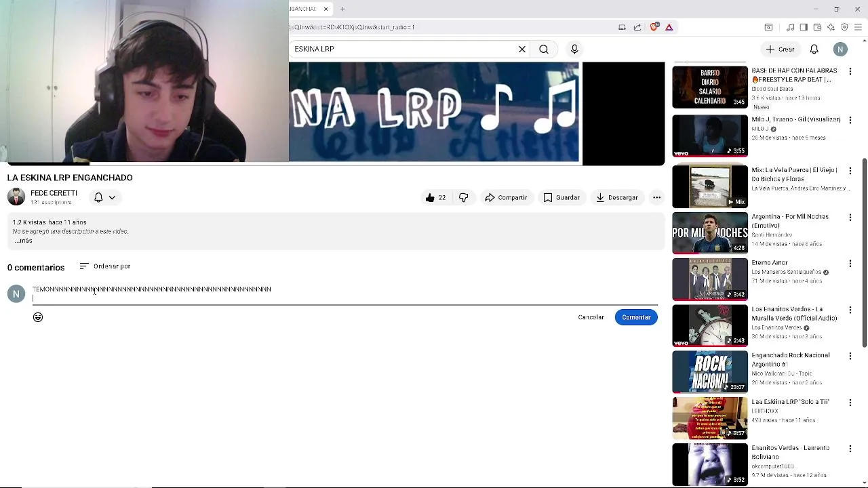Screen dimensions: 868x488
Task: Open the Brave playlist music icon
Action: [790, 27]
